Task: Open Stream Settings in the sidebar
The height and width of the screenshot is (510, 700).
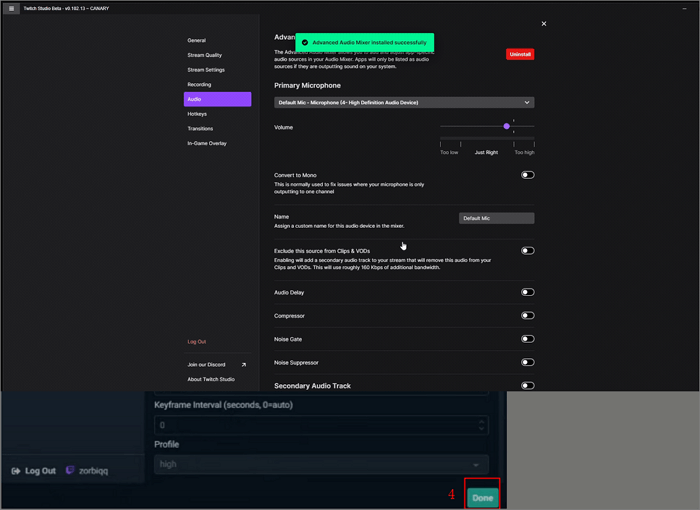Action: click(x=206, y=70)
